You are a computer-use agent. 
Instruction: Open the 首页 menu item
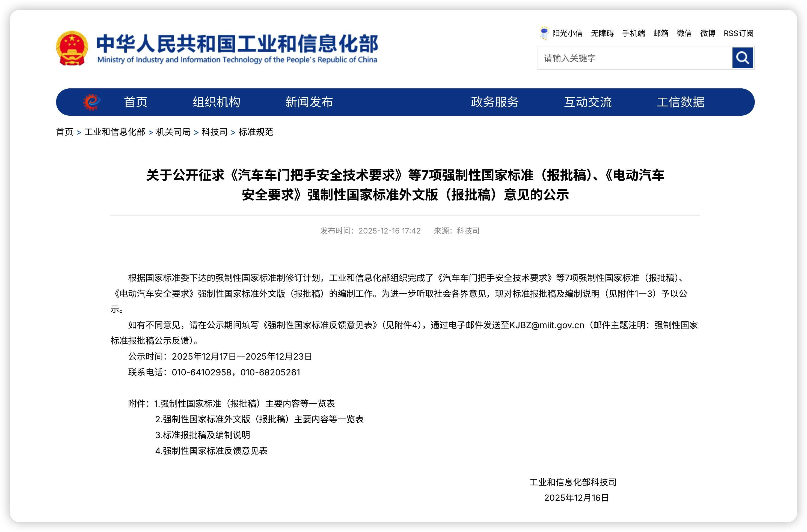[135, 102]
